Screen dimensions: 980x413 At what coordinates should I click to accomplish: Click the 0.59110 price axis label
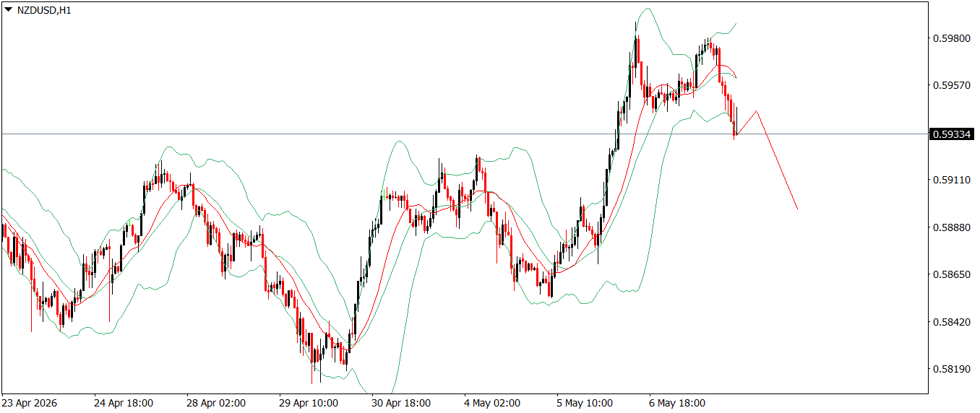click(x=951, y=180)
